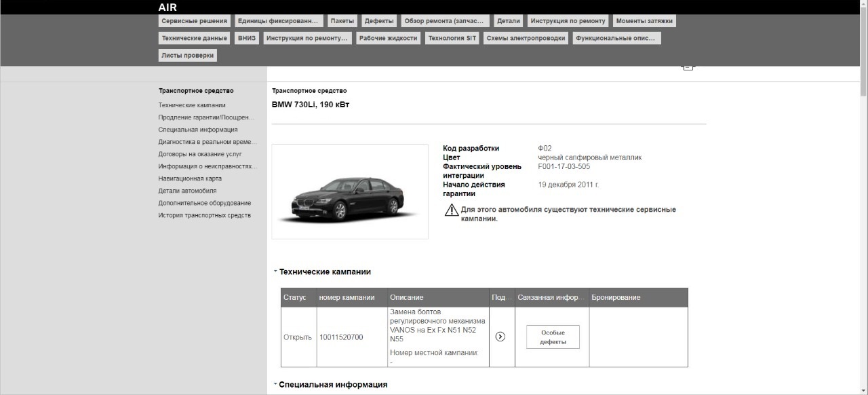Open Специальная информация in the sidebar

click(x=198, y=130)
